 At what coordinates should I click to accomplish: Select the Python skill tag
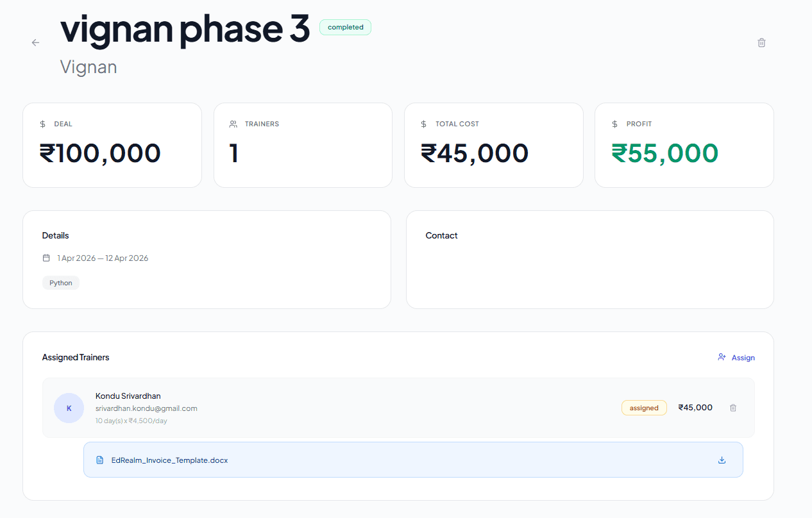pos(60,282)
